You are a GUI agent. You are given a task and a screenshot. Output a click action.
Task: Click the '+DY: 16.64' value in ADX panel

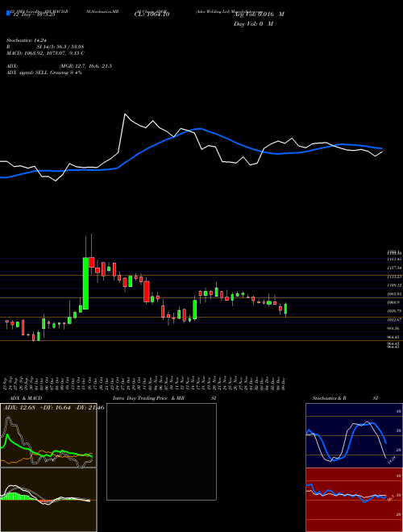pyautogui.click(x=56, y=407)
